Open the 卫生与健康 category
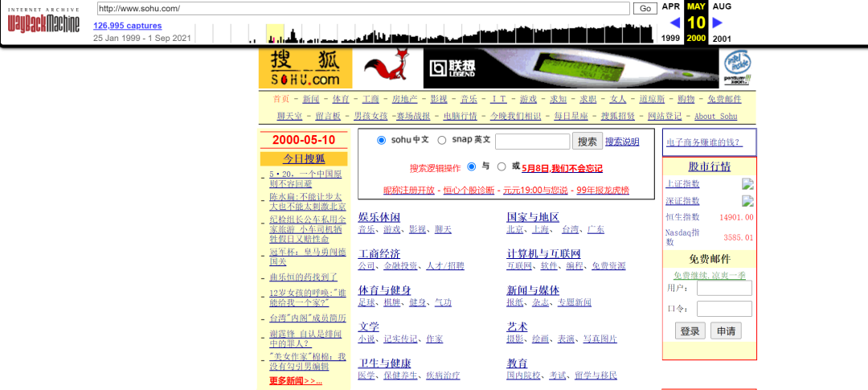 [x=385, y=363]
